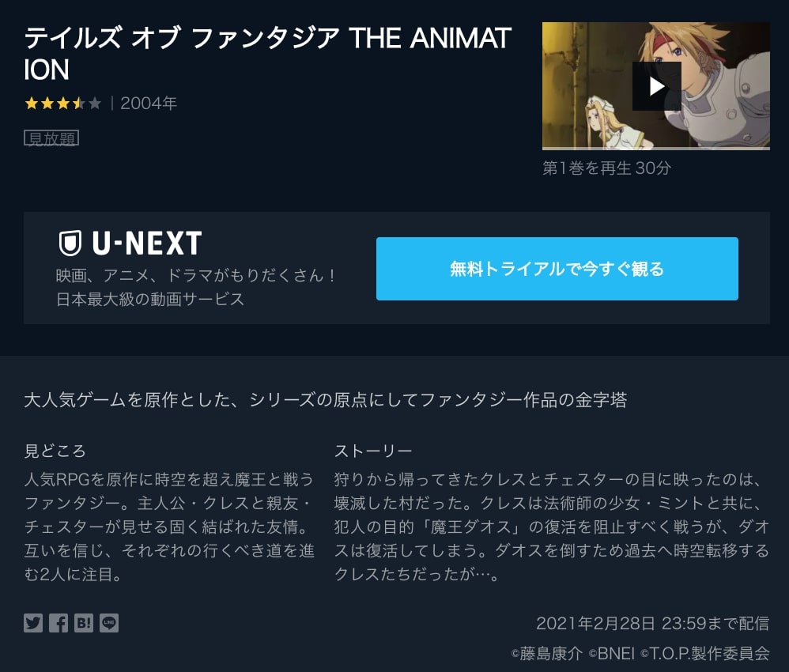Click the Twitter share icon
This screenshot has height=672, width=789.
(x=33, y=623)
